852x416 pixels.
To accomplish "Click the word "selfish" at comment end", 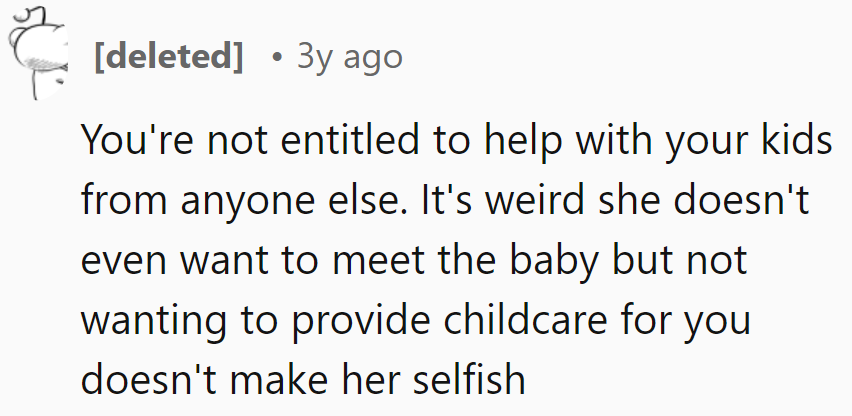I will [469, 379].
